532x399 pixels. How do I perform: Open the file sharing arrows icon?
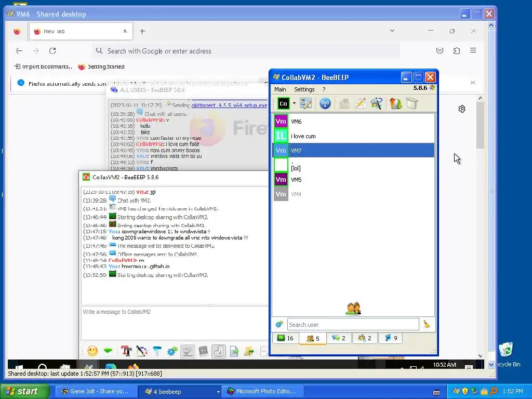(395, 103)
